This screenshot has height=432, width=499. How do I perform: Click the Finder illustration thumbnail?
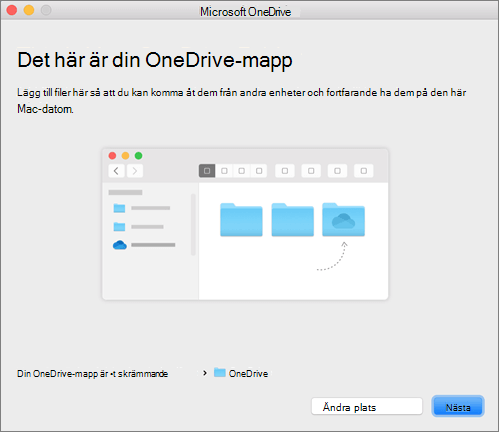[x=245, y=224]
